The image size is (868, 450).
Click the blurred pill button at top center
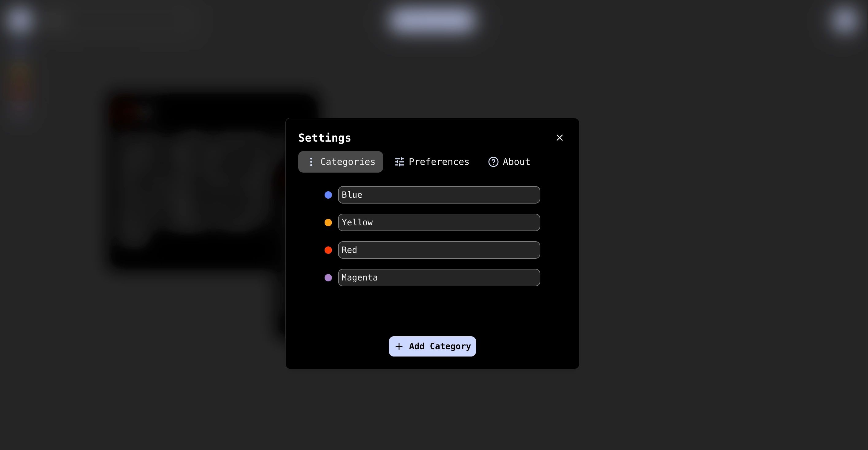433,19
